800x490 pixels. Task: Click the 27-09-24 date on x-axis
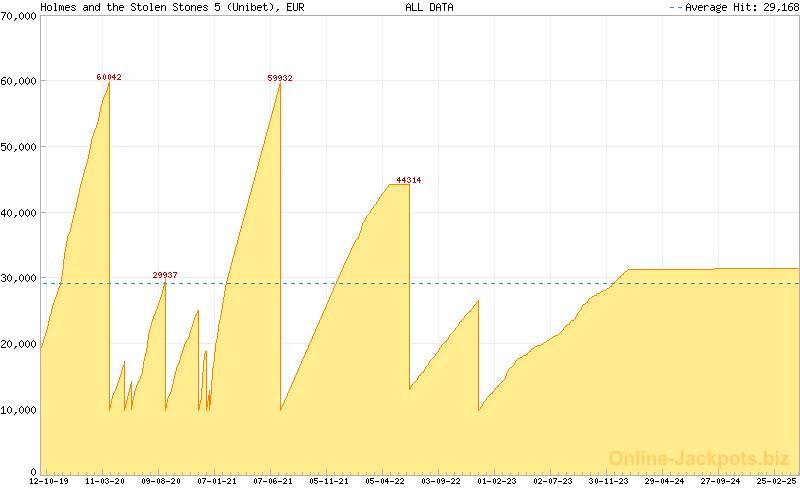coord(721,482)
